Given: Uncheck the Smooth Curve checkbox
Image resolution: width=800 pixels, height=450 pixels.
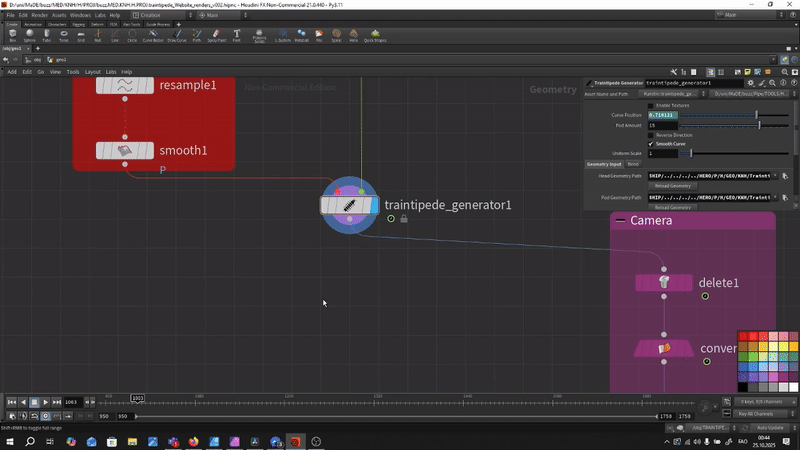Looking at the screenshot, I should (x=651, y=144).
